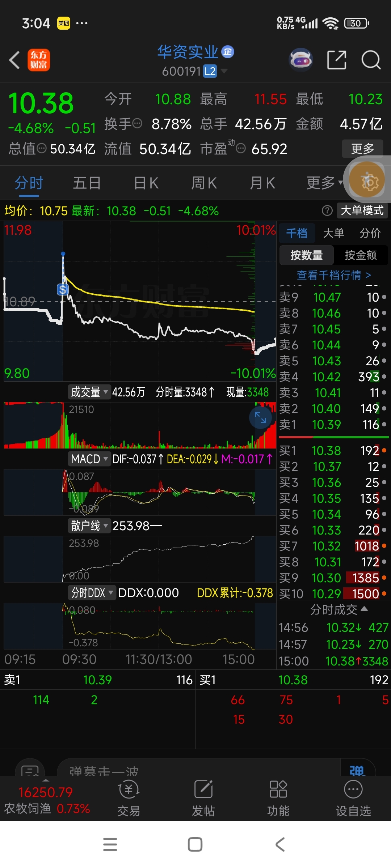Expand chart to fullscreen icon
The width and height of the screenshot is (391, 868).
click(260, 417)
